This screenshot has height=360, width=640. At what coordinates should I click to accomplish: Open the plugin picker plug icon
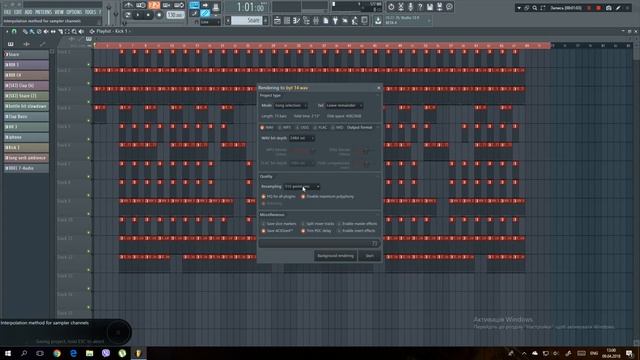point(336,20)
